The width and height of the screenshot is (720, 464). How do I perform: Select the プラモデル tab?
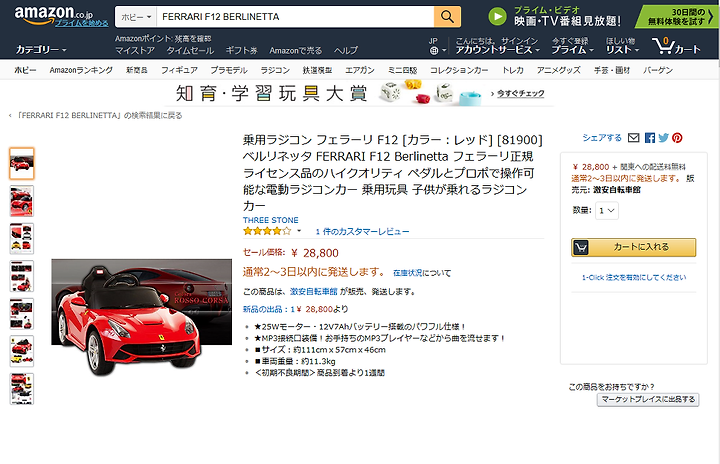(x=229, y=70)
